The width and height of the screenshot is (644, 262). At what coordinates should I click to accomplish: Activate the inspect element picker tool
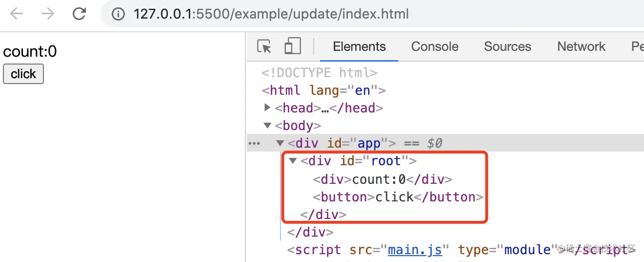pyautogui.click(x=264, y=46)
